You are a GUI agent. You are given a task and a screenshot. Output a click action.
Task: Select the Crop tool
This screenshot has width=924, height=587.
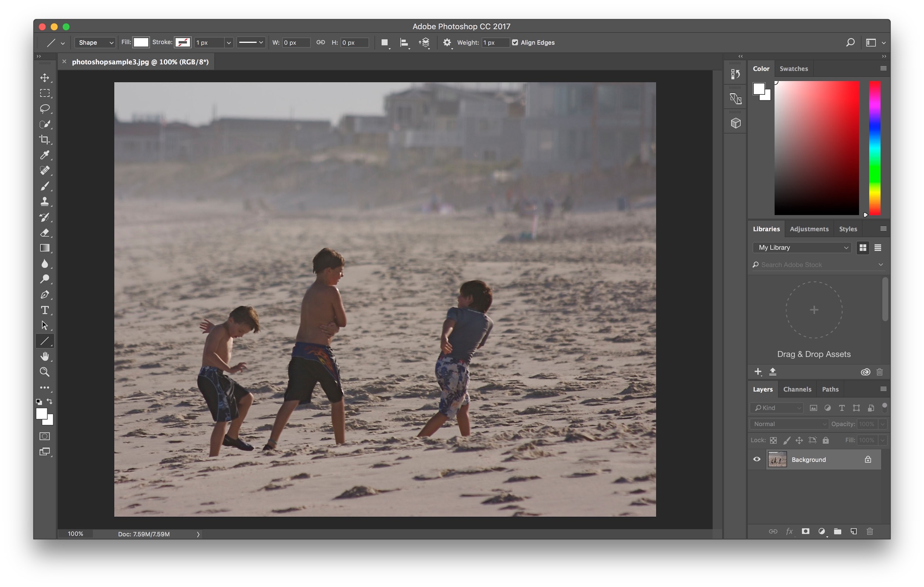click(44, 138)
